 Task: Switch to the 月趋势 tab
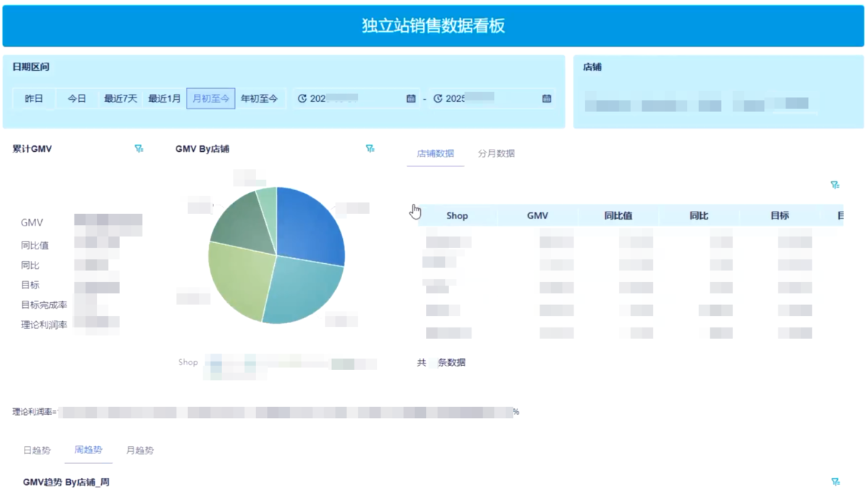click(140, 450)
